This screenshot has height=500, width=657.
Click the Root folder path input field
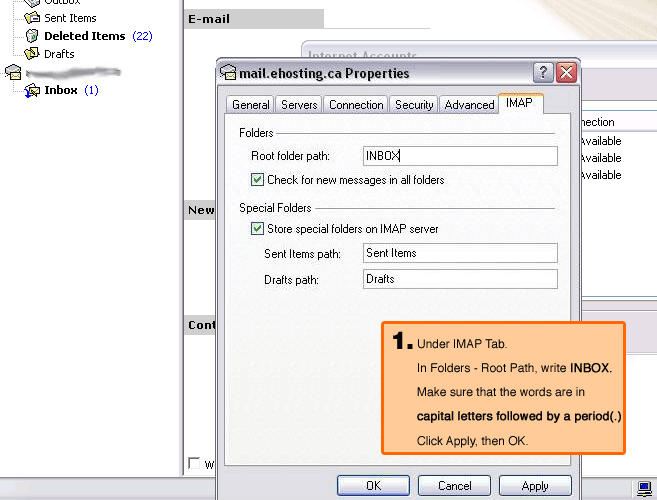(x=460, y=156)
